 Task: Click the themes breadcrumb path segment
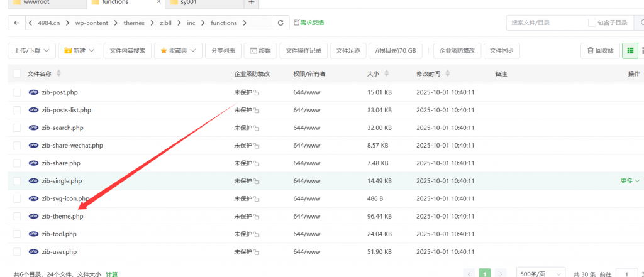click(x=133, y=23)
